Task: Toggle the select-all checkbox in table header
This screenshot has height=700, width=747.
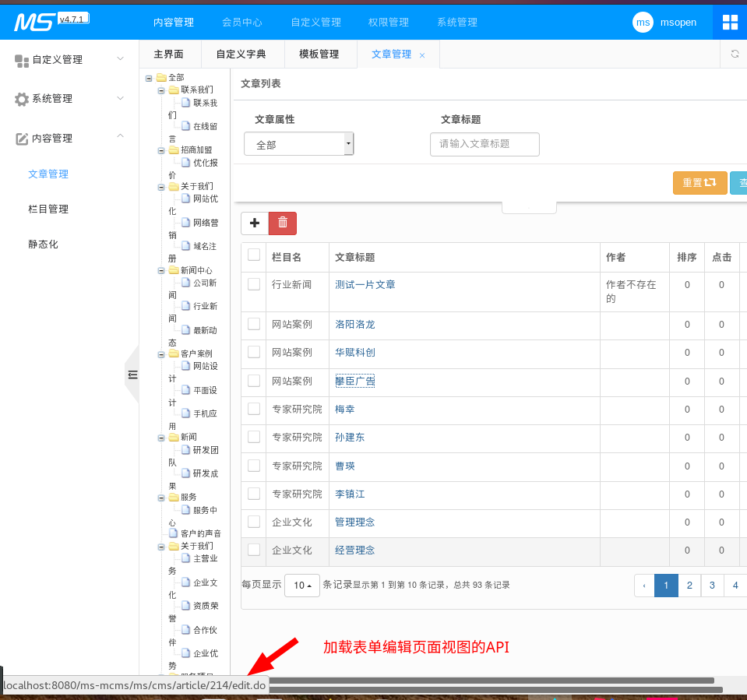Action: tap(254, 255)
